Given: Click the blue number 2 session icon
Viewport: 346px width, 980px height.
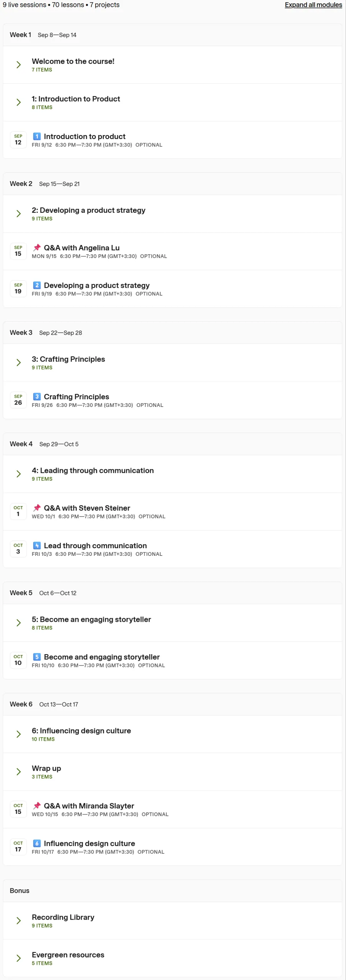Looking at the screenshot, I should tap(37, 285).
